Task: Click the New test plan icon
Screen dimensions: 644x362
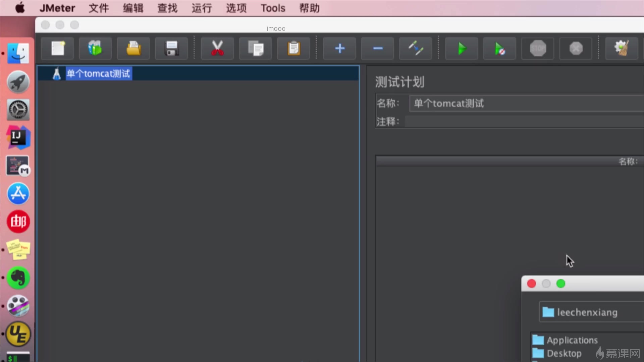Action: point(58,49)
